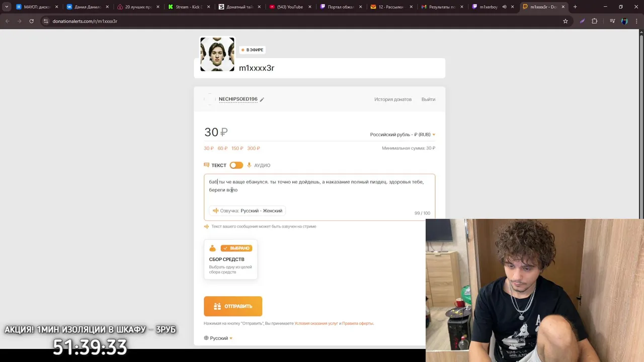Screen dimensions: 644x362
Task: Open the tab search arrow in tab strip
Action: coord(7,7)
